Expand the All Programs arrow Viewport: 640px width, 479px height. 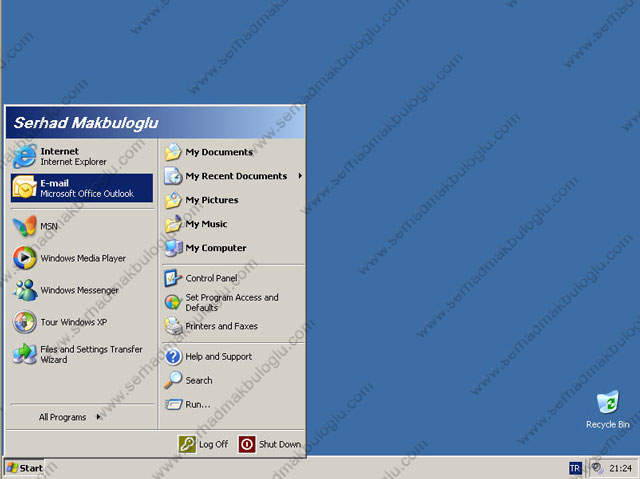(98, 417)
